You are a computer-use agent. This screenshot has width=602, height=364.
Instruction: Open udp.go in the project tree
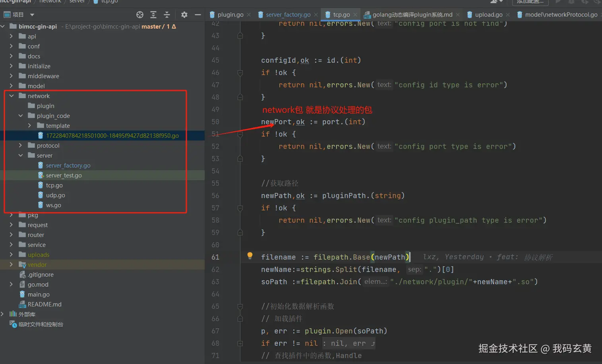(55, 195)
